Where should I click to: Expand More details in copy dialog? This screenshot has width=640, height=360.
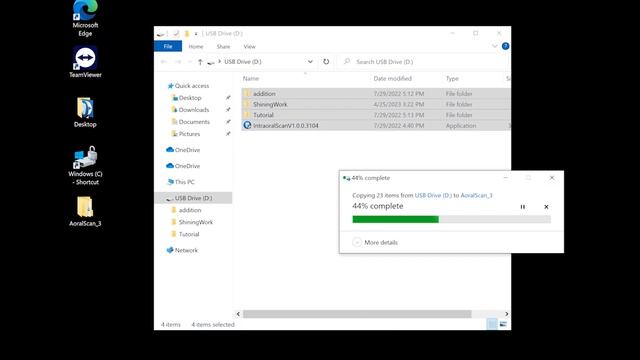coord(375,242)
